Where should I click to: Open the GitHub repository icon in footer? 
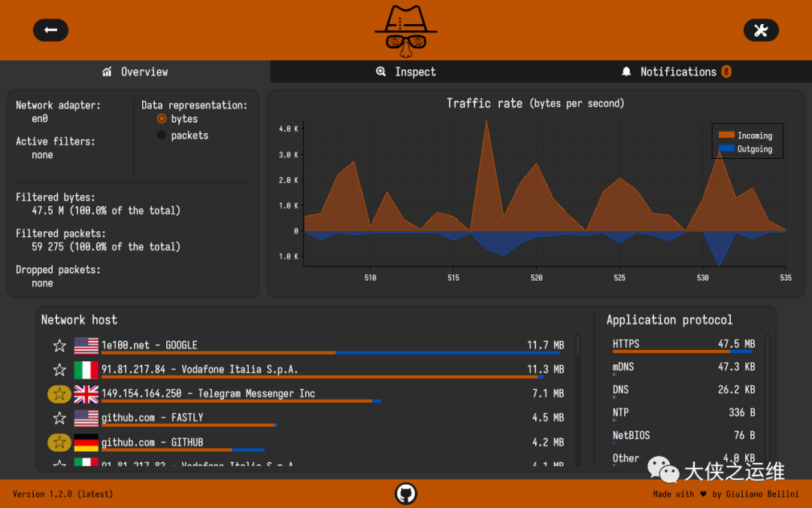tap(406, 494)
